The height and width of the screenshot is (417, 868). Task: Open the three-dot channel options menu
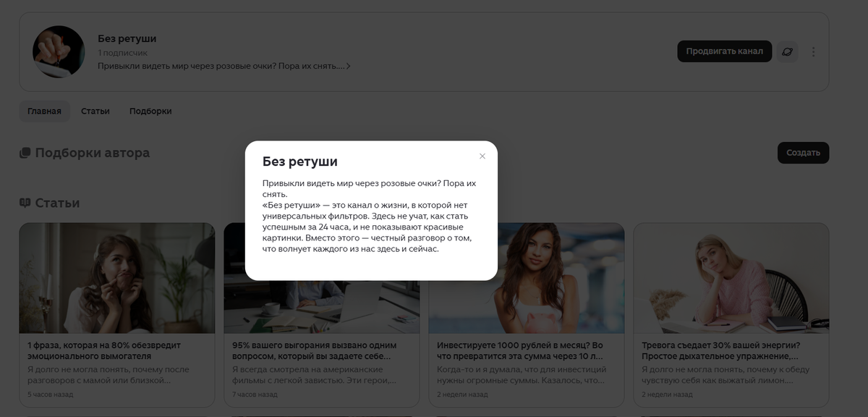(814, 51)
